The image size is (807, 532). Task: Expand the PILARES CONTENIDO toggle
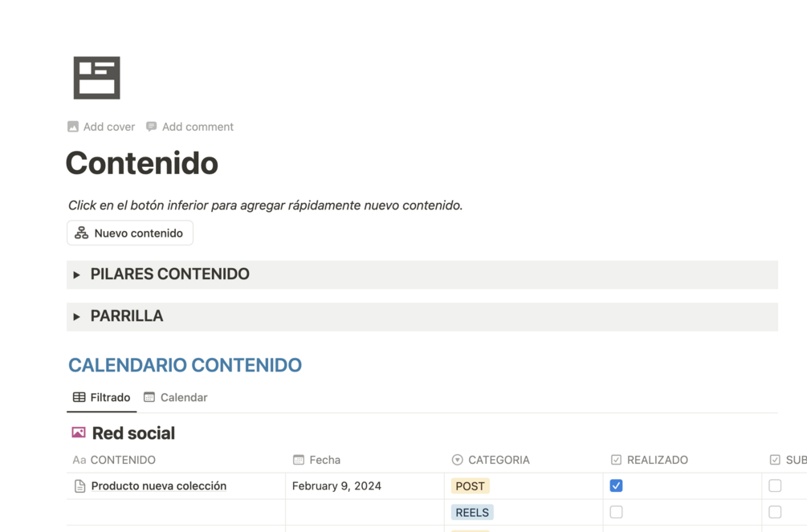pyautogui.click(x=77, y=274)
